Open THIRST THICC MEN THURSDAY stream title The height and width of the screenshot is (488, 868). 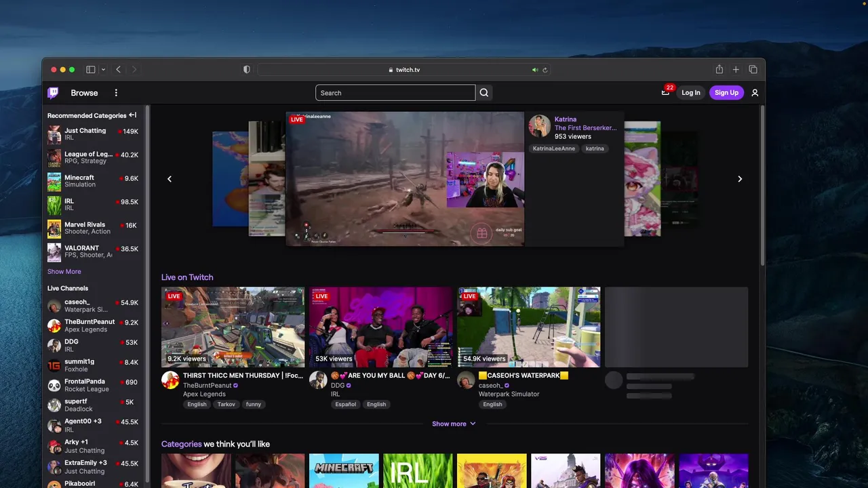(x=243, y=375)
